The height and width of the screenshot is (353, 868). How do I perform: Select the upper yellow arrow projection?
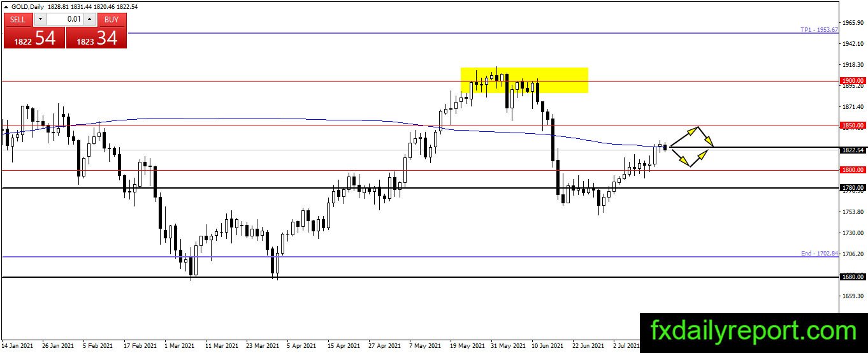692,136
